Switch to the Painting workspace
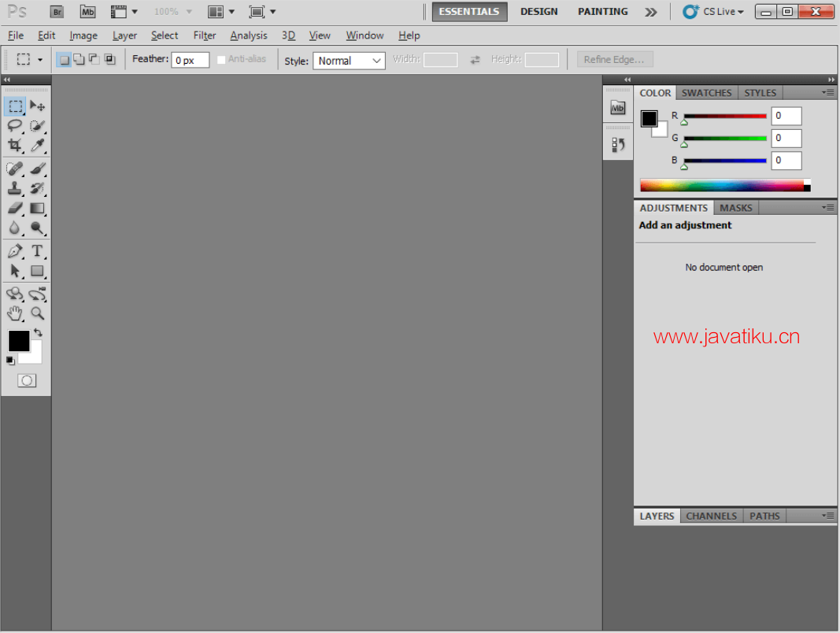This screenshot has height=633, width=840. [x=603, y=12]
